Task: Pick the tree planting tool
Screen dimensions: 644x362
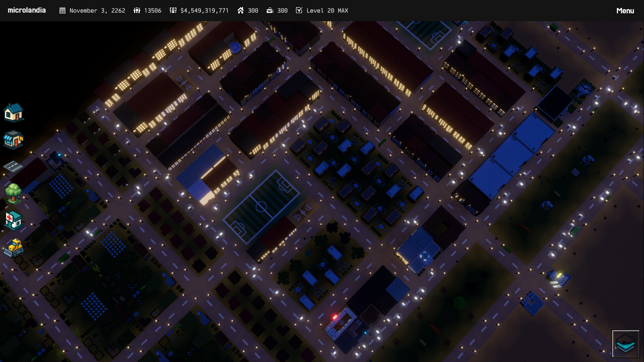Action: pos(13,193)
